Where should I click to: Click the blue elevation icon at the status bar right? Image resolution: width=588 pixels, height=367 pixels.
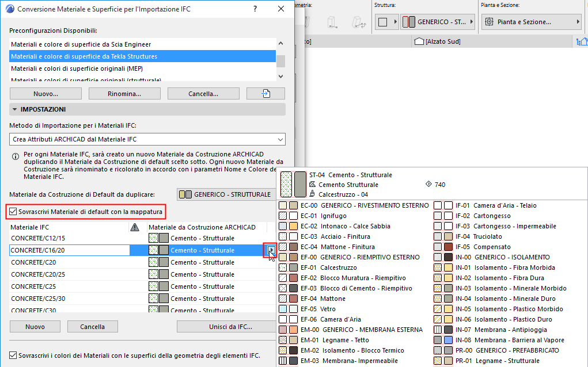[x=582, y=41]
